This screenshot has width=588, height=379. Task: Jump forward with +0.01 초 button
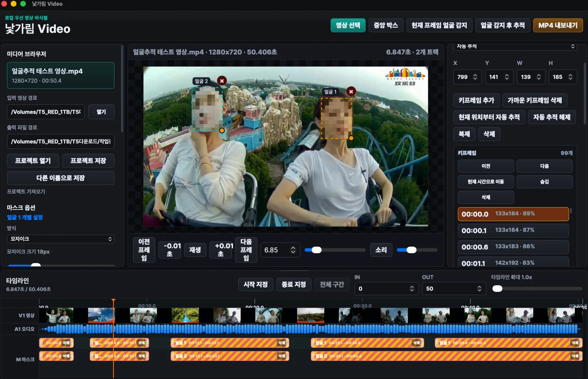coord(221,250)
